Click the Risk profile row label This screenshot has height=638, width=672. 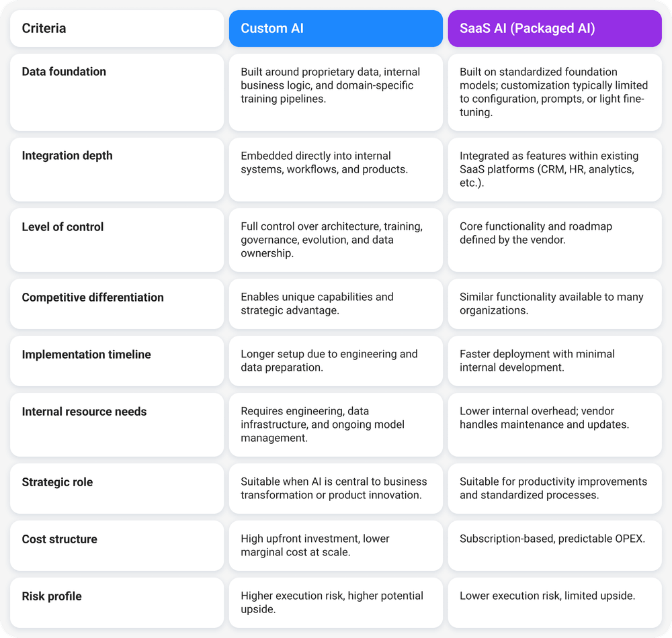coord(52,596)
